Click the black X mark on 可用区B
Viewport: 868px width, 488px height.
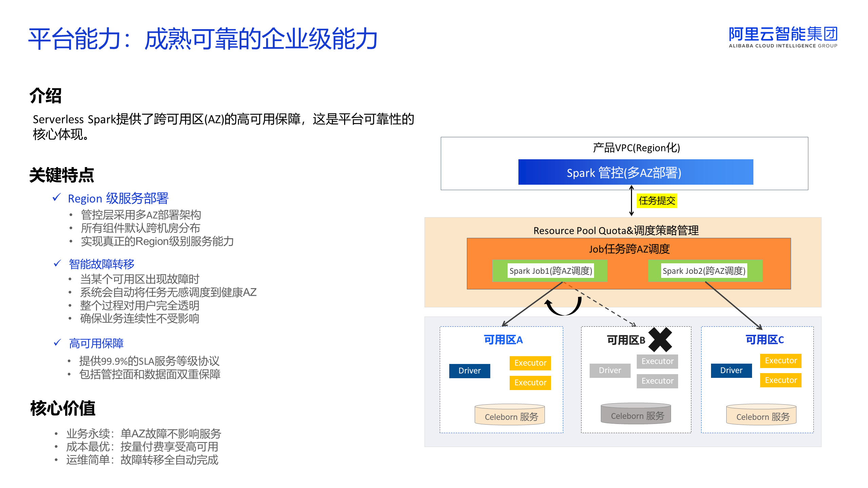[x=660, y=339]
